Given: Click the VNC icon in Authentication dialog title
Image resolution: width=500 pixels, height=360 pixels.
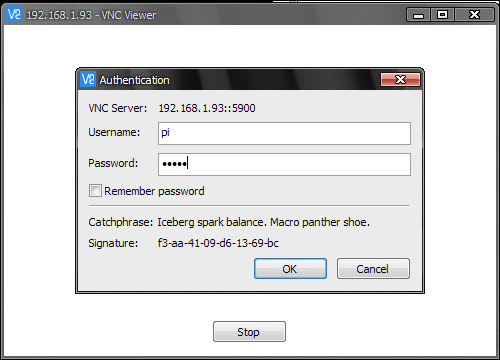Looking at the screenshot, I should pyautogui.click(x=88, y=79).
